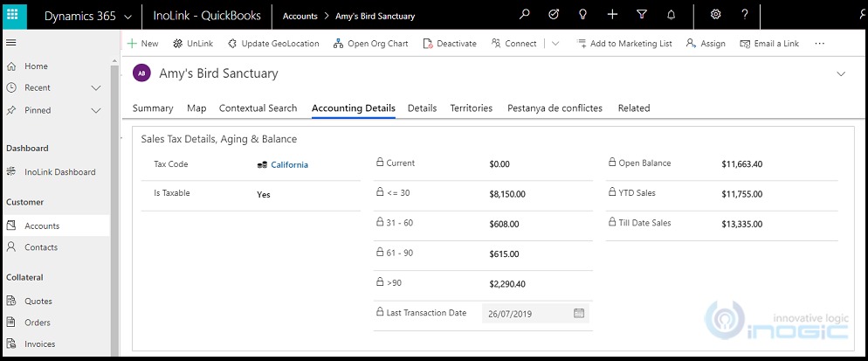This screenshot has width=868, height=361.
Task: Click InoLink - QuickBooks app name
Action: 207,16
